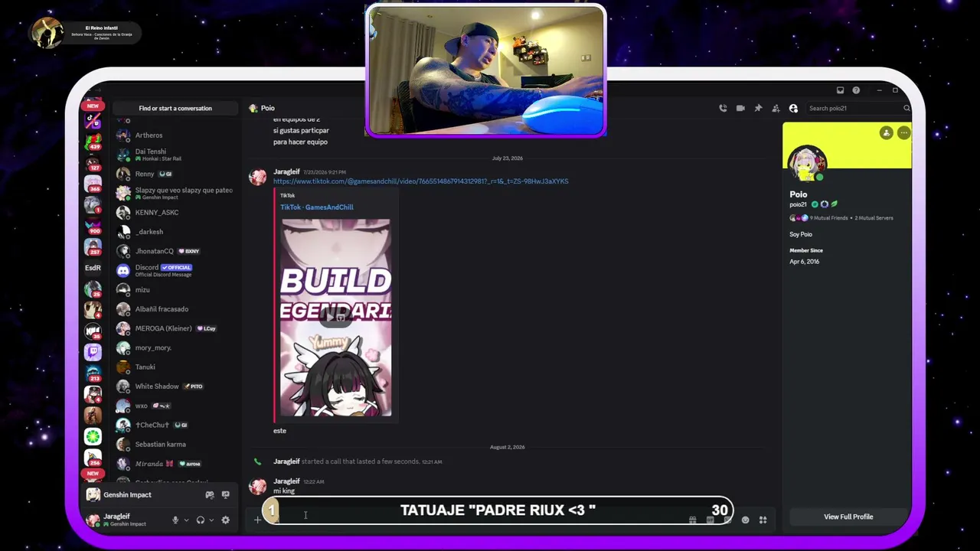Open the DM with Renny
This screenshot has width=980, height=551.
pos(175,174)
